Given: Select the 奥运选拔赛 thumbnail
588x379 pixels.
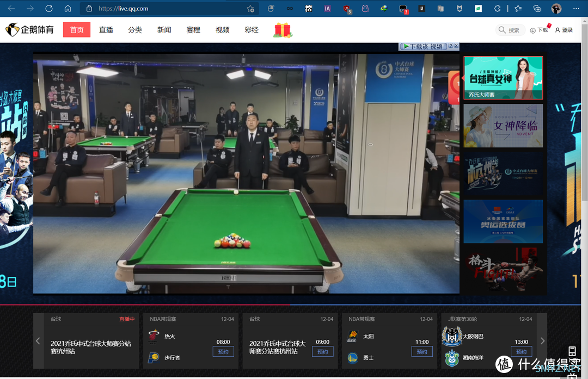Looking at the screenshot, I should (503, 221).
